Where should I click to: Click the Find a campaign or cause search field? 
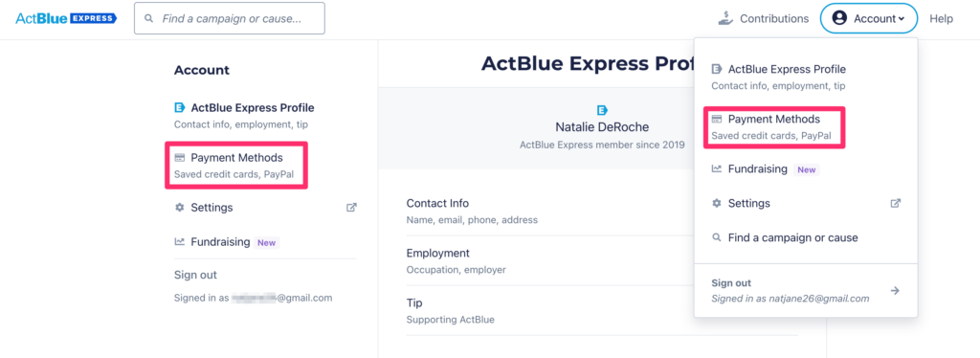[230, 19]
